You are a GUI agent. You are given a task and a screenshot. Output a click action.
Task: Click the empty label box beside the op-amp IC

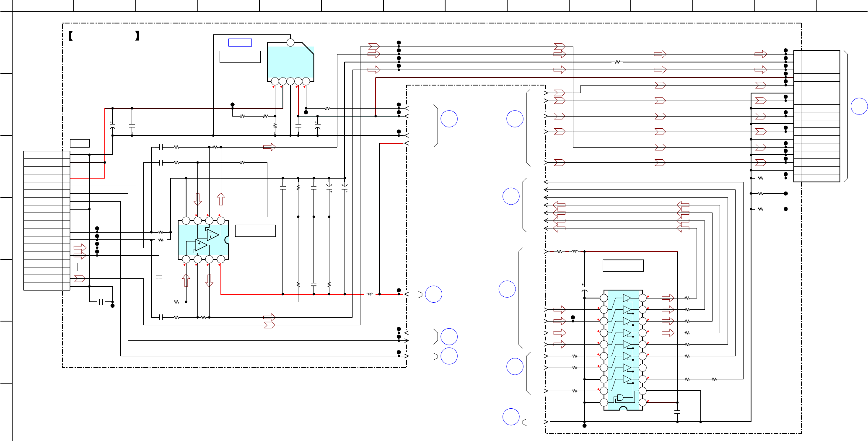point(256,231)
